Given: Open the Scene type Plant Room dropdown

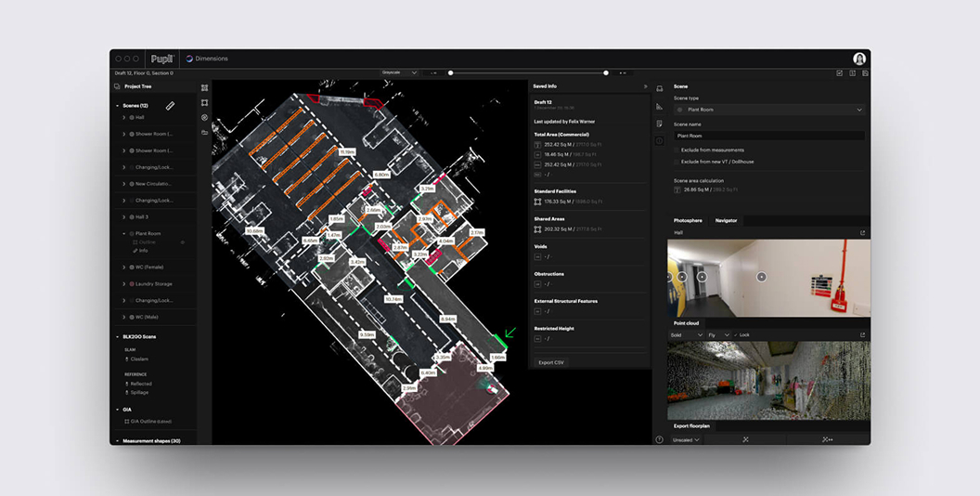Looking at the screenshot, I should tap(769, 110).
